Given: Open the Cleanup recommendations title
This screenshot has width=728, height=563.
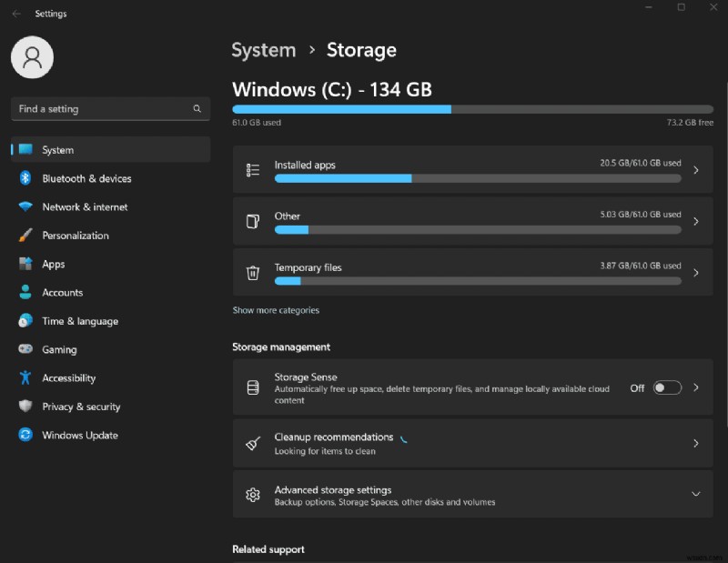Looking at the screenshot, I should 333,437.
